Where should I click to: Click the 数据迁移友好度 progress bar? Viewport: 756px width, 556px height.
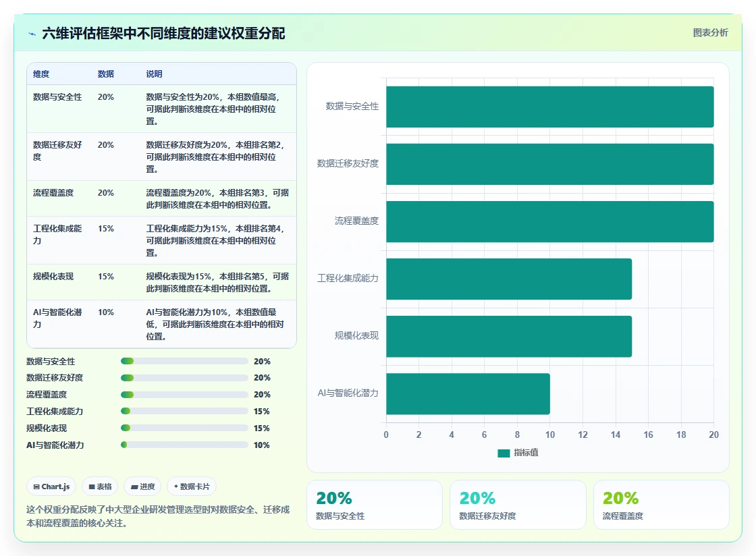[x=184, y=378]
